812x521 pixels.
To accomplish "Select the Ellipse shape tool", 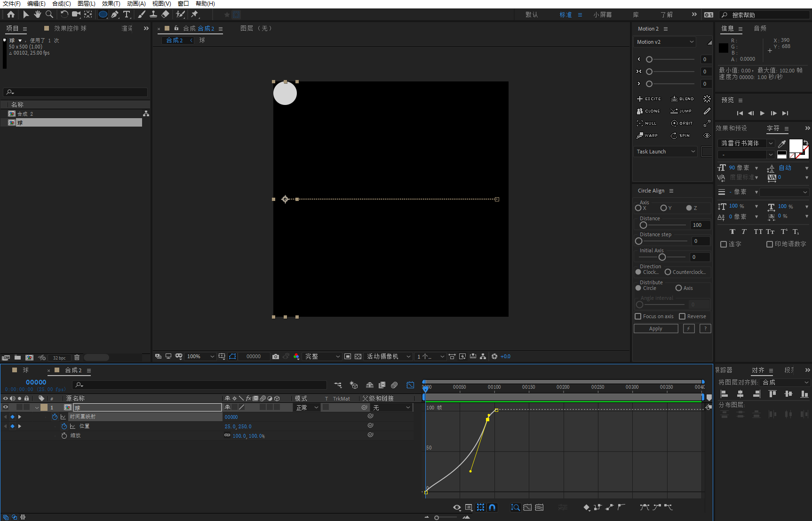I will point(103,15).
